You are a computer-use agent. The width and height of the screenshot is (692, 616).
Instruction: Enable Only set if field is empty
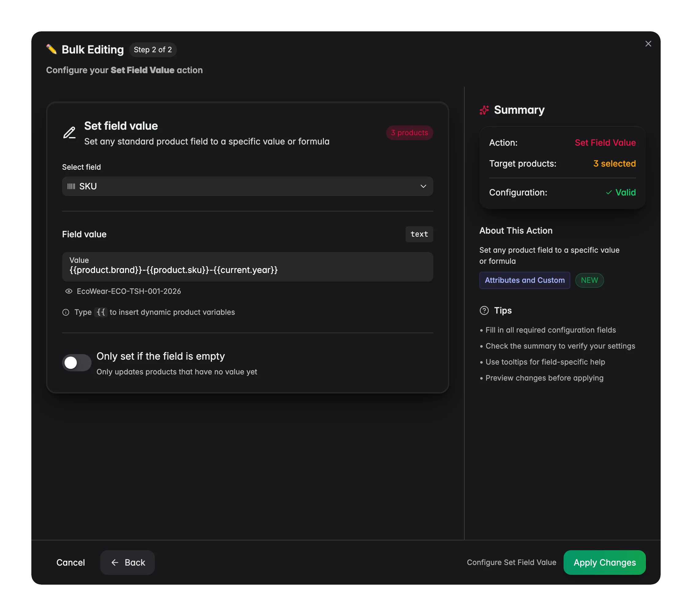[x=77, y=363]
